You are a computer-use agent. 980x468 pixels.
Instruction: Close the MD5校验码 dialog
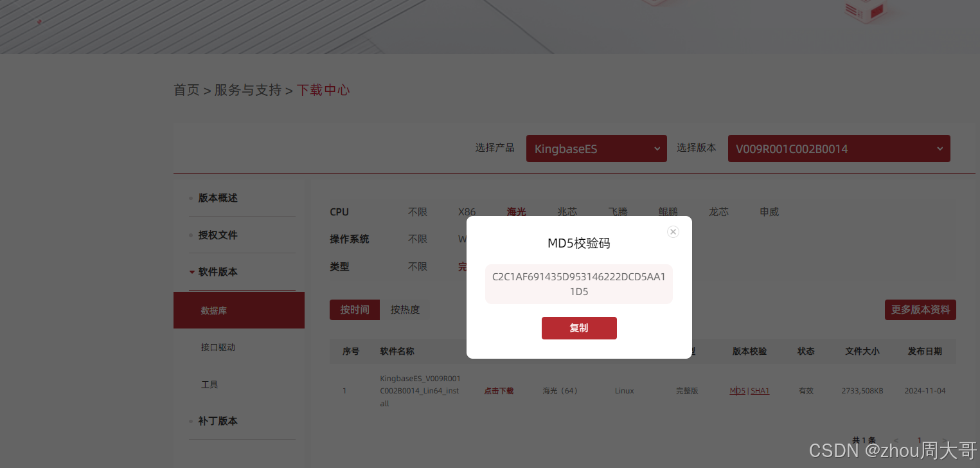673,232
